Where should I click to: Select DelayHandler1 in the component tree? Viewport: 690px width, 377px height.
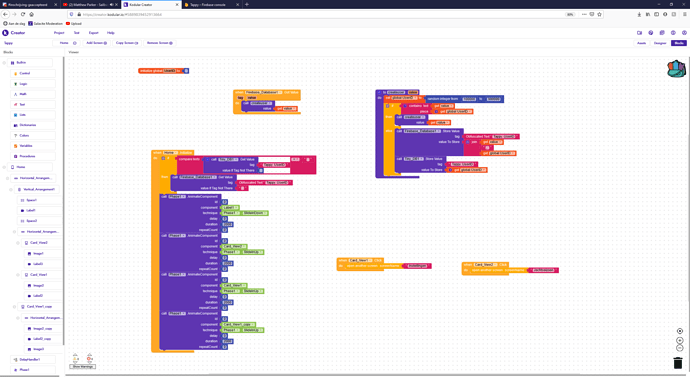tap(33, 360)
